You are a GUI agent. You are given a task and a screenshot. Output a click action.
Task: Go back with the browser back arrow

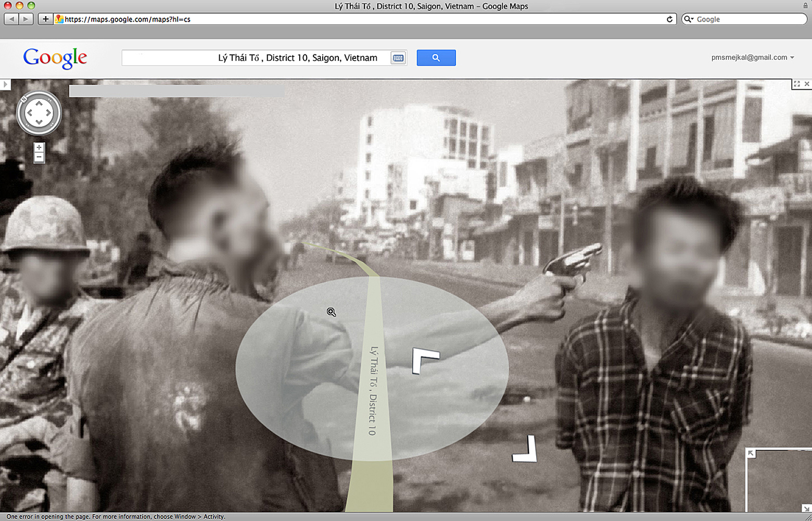pyautogui.click(x=11, y=19)
